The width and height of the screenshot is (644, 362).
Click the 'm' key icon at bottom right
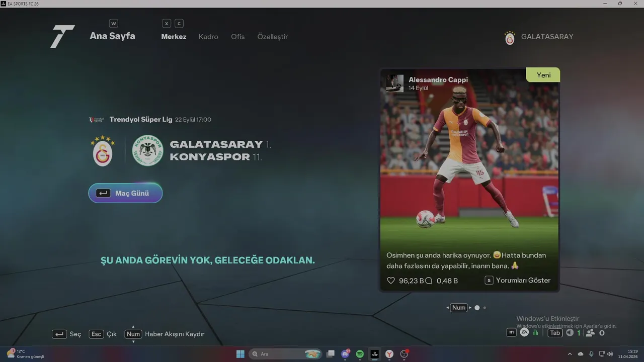pyautogui.click(x=511, y=332)
